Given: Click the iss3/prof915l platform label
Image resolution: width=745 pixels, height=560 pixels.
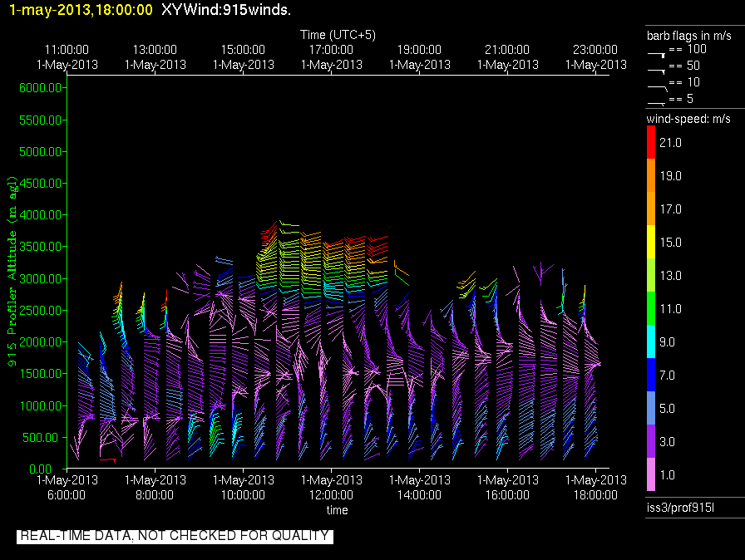Looking at the screenshot, I should pyautogui.click(x=680, y=507).
